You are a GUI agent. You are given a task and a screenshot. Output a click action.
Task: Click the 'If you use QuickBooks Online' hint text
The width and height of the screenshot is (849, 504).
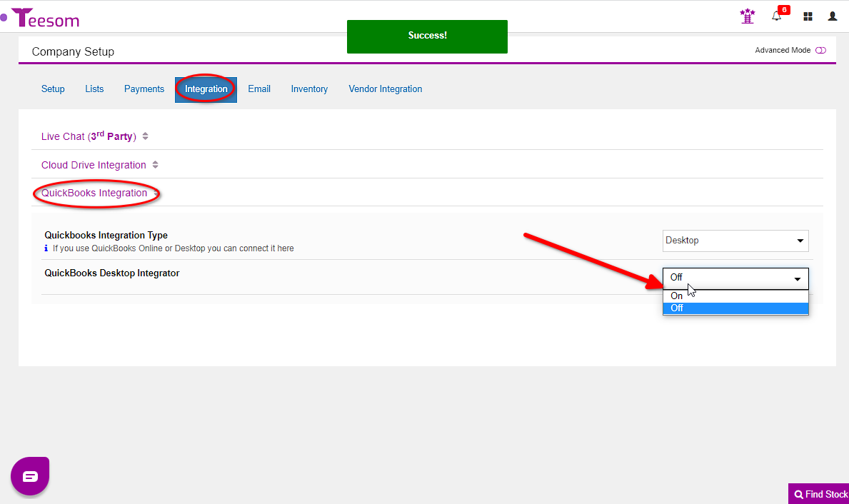[174, 248]
